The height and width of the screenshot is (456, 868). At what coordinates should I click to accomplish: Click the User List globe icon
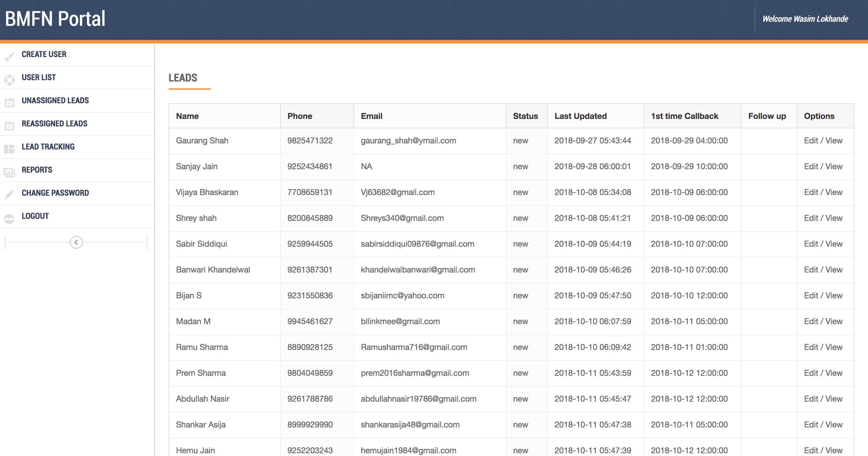10,80
